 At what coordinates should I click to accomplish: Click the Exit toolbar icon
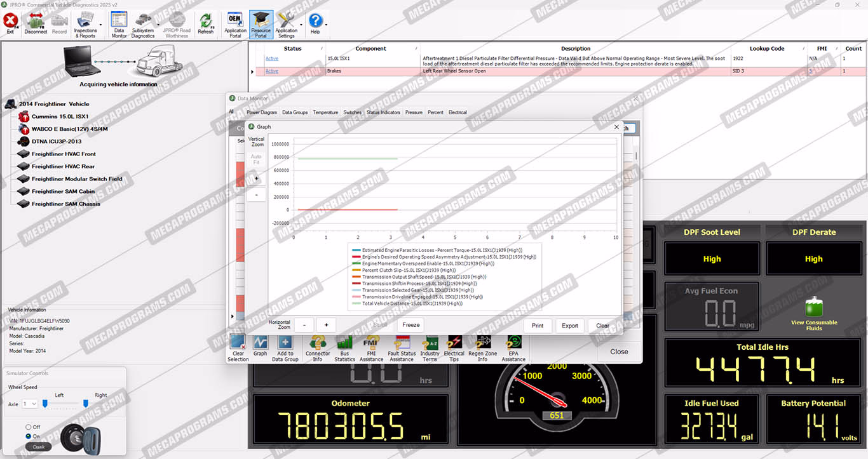click(10, 24)
